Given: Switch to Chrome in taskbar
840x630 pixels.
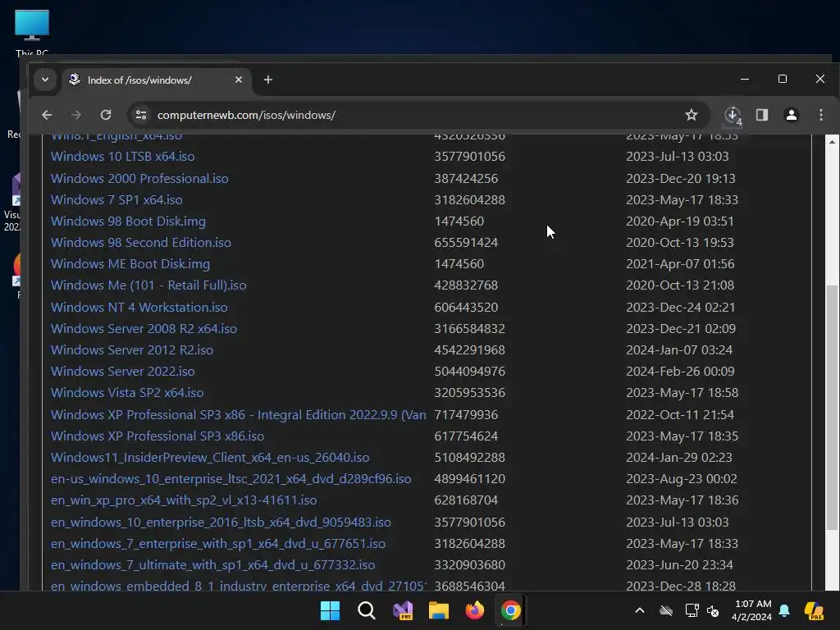Looking at the screenshot, I should (x=510, y=610).
